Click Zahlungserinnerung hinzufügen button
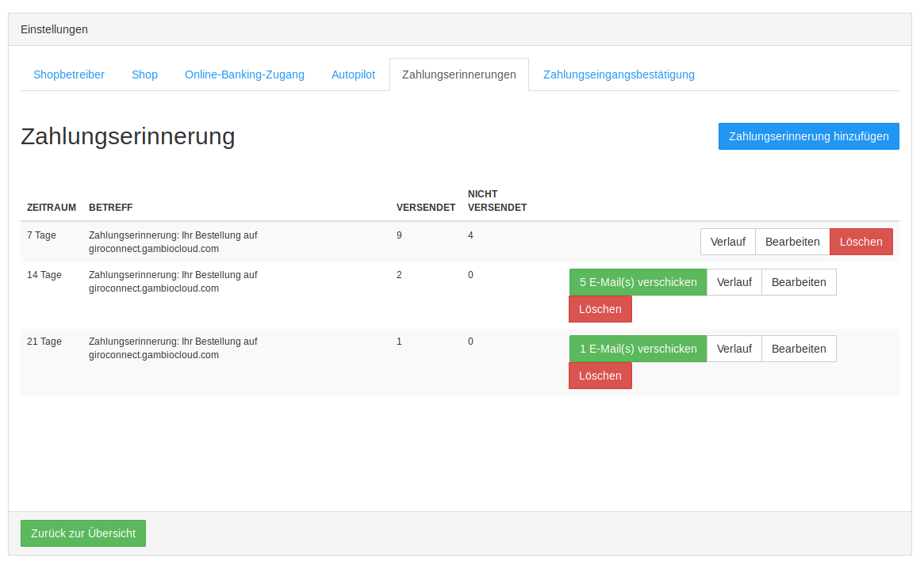The image size is (924, 569). (808, 136)
